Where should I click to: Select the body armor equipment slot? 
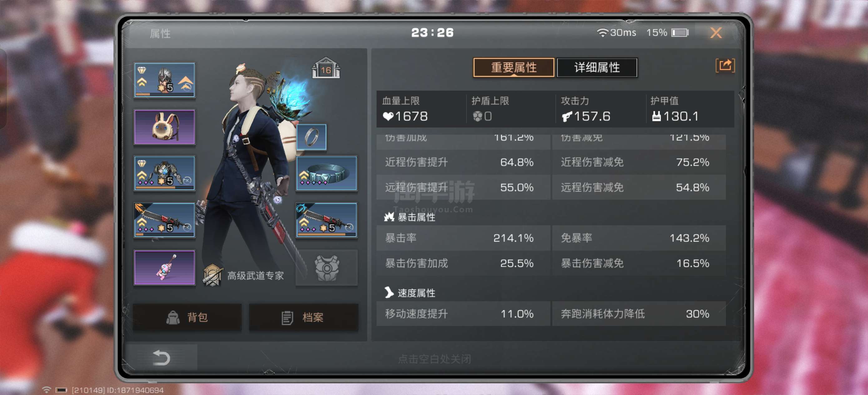pos(165,173)
